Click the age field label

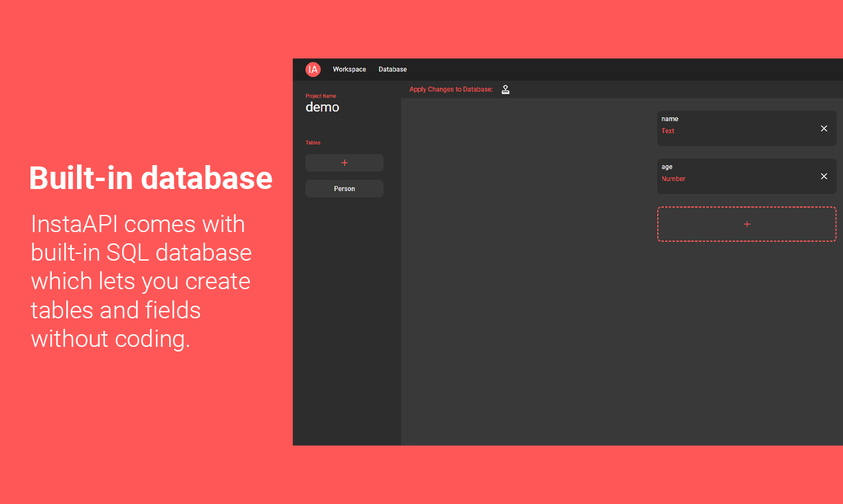click(667, 167)
